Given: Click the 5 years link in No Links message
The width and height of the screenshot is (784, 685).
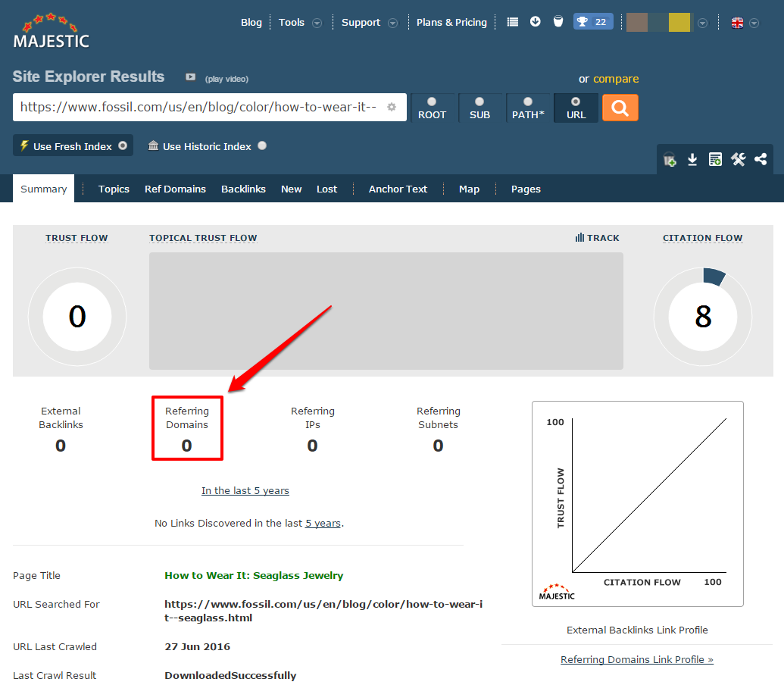Looking at the screenshot, I should [323, 523].
